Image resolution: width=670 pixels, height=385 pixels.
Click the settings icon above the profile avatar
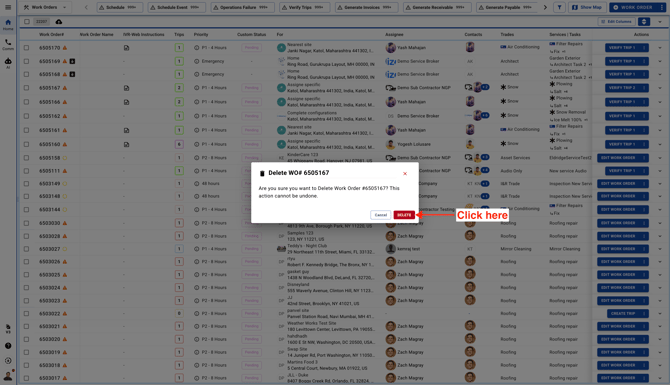pos(8,361)
